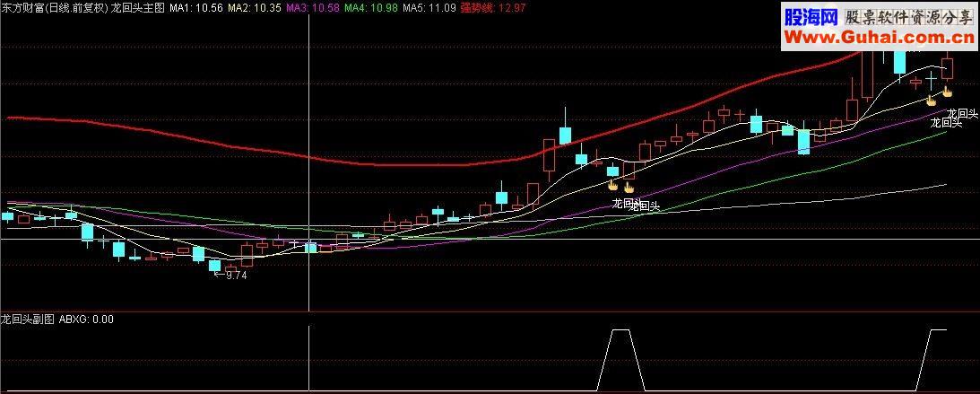This screenshot has width=980, height=394.
Task: Click the first ABXG signal plateau in sub-chart
Action: coord(620,329)
